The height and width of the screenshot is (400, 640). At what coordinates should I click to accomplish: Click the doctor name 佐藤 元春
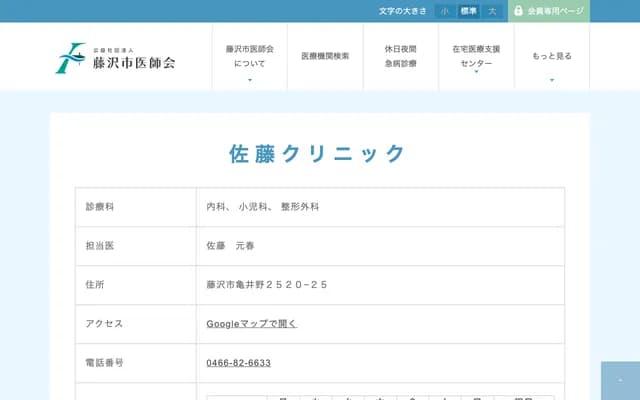coord(230,246)
